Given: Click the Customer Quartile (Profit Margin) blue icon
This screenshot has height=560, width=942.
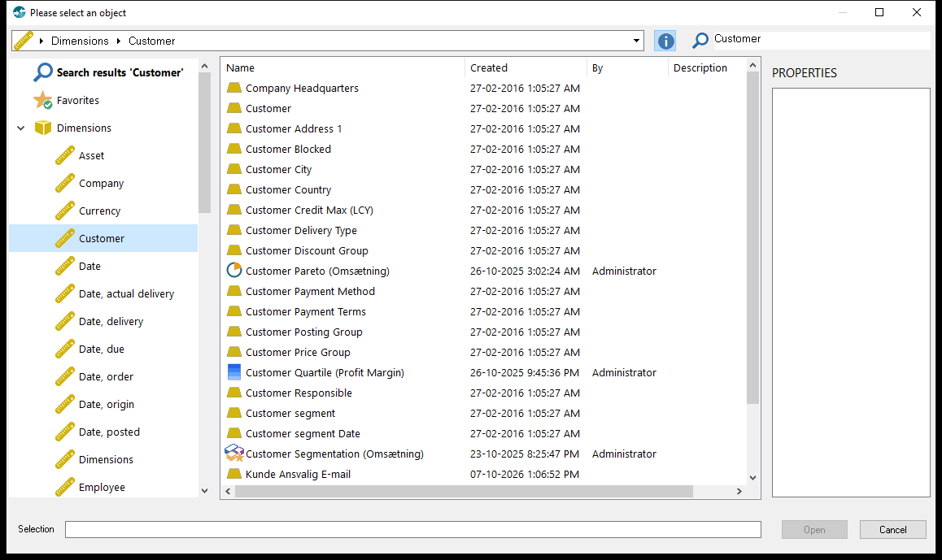Looking at the screenshot, I should pyautogui.click(x=234, y=372).
